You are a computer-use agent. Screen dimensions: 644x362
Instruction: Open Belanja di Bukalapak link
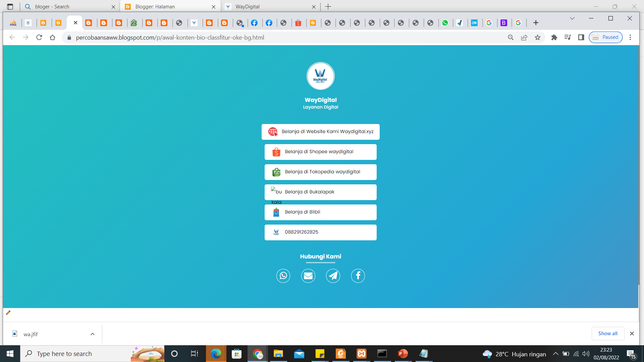coord(321,192)
